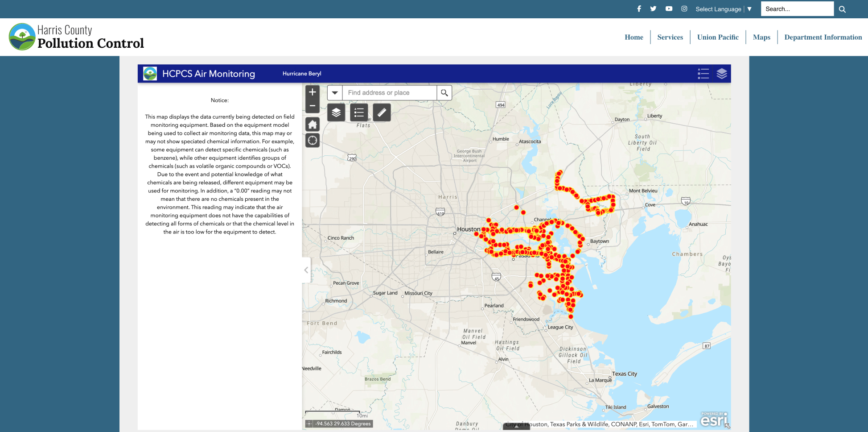The width and height of the screenshot is (868, 432).
Task: Open the Union Pacific navigation tab
Action: click(718, 37)
